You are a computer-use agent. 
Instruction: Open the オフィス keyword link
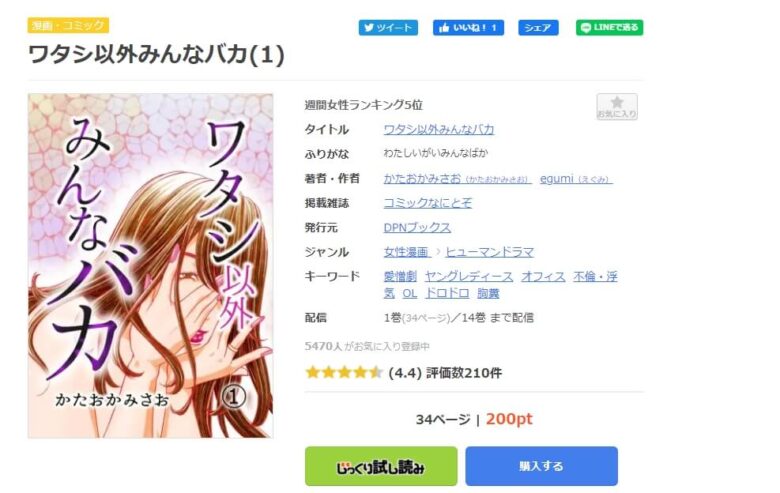click(543, 277)
